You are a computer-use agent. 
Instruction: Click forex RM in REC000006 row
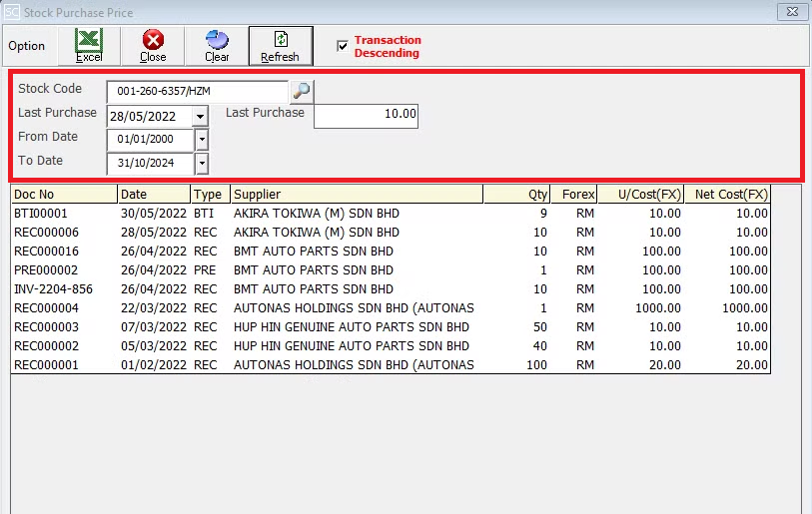point(585,233)
